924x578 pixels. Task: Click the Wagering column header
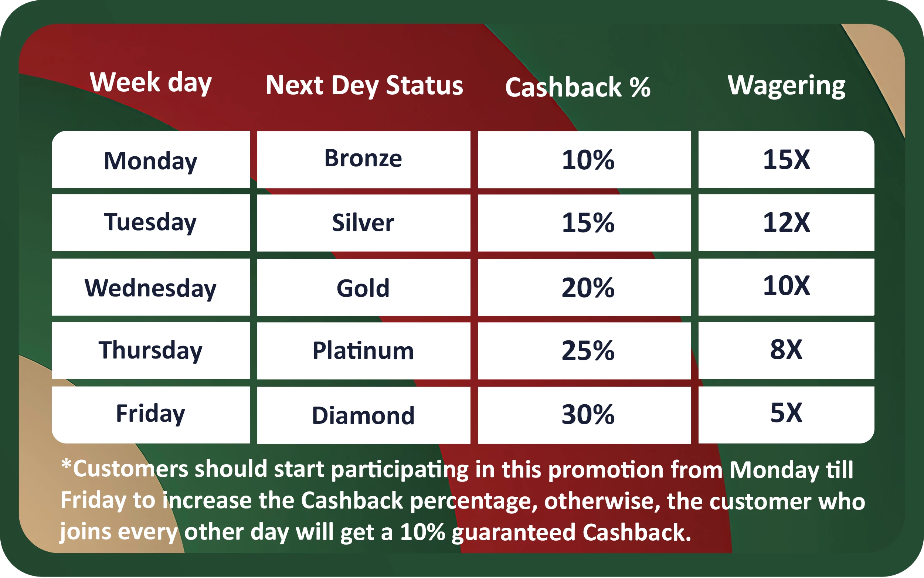[x=786, y=85]
